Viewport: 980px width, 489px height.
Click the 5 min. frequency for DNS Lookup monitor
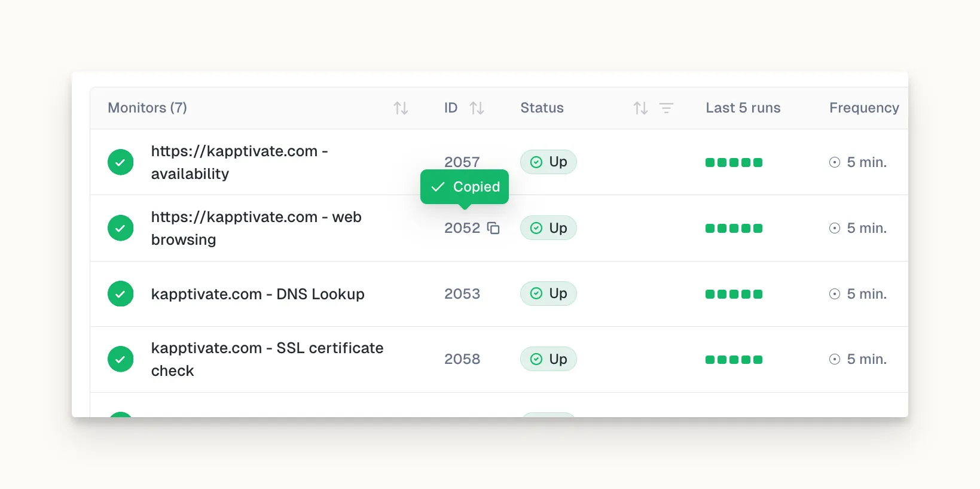pyautogui.click(x=866, y=294)
